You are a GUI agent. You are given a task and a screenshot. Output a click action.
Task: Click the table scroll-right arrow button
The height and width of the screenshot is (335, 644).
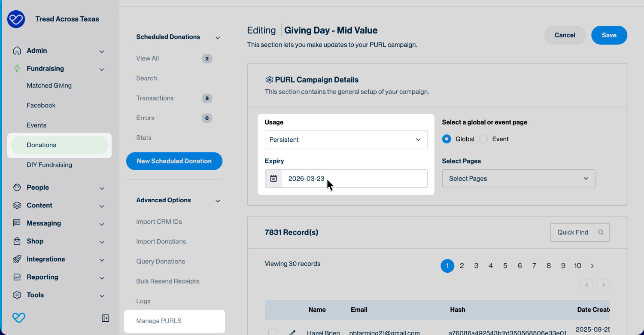pyautogui.click(x=603, y=284)
